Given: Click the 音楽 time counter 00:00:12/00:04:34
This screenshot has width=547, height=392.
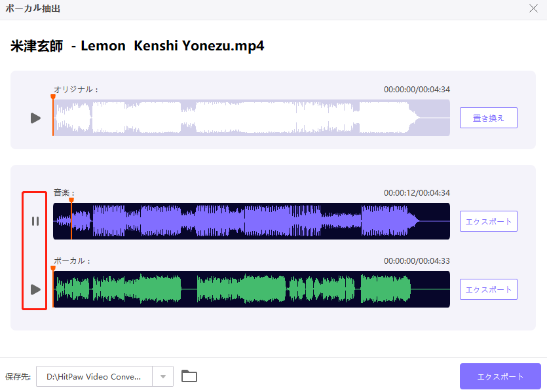Looking at the screenshot, I should point(417,193).
